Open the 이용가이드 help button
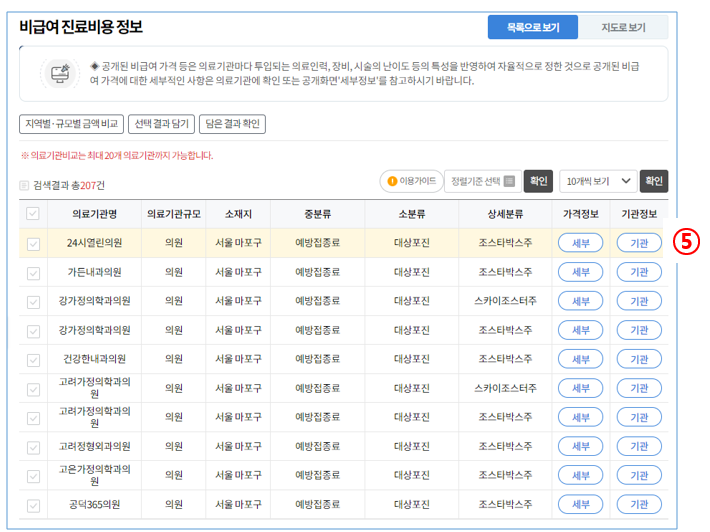 411,181
